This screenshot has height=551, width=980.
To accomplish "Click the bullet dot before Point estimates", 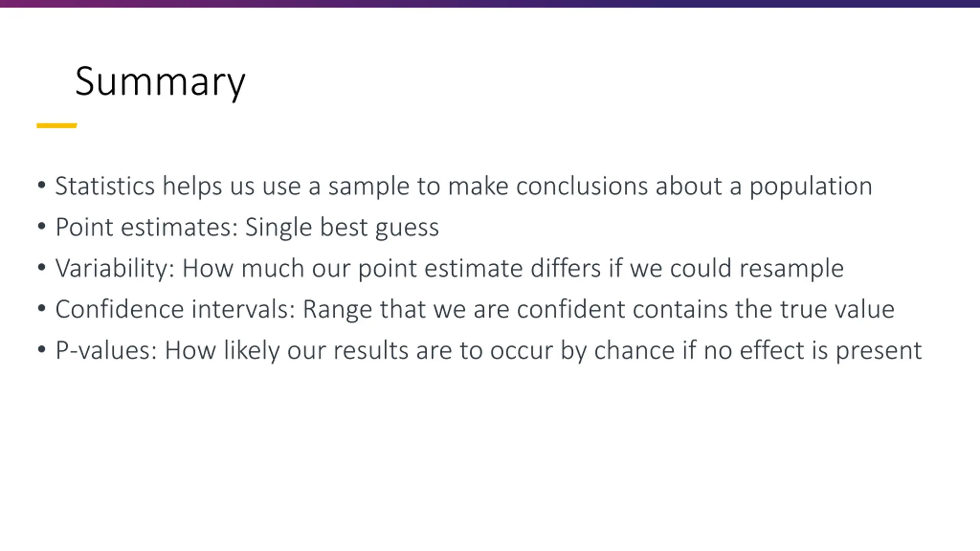I will point(42,227).
